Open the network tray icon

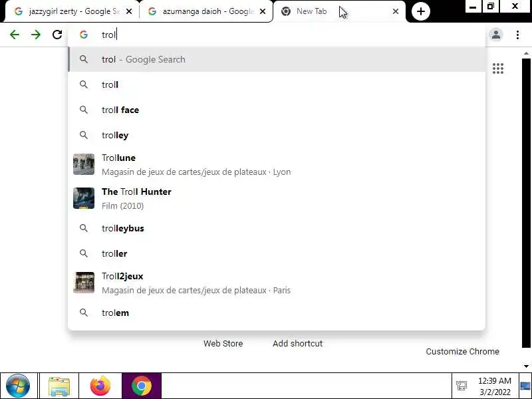462,386
